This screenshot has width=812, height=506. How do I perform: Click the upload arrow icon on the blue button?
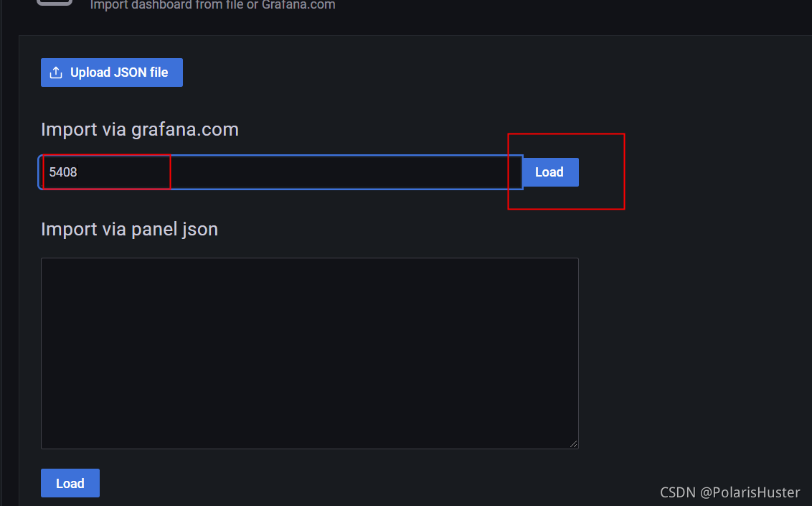[x=56, y=72]
